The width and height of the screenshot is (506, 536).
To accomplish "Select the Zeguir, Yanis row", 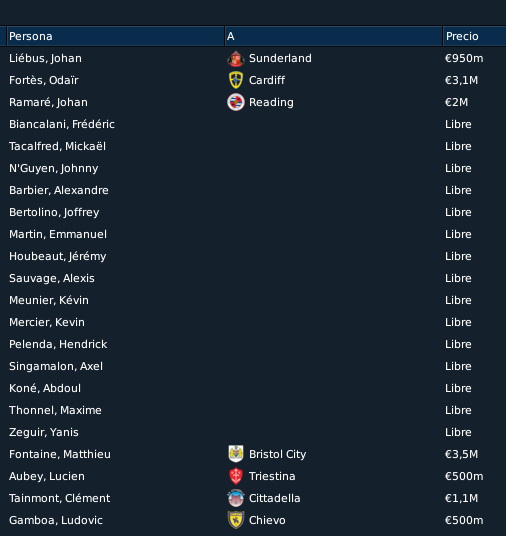I will click(x=253, y=432).
